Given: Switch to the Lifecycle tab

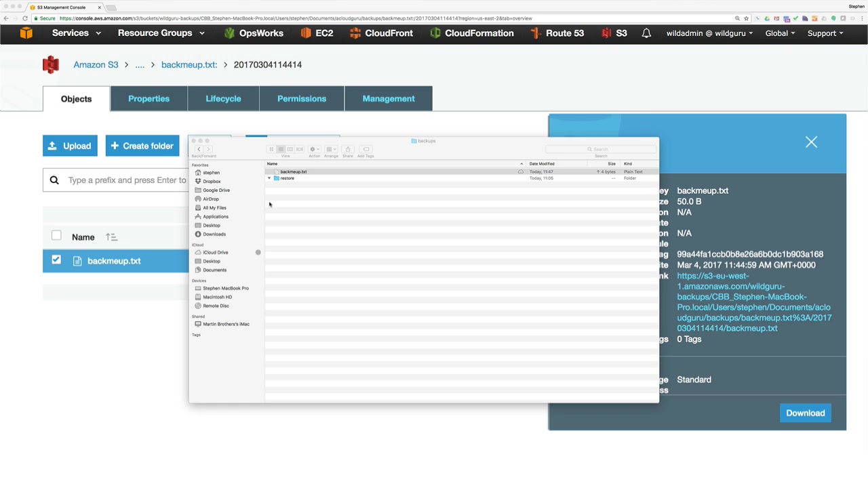Looking at the screenshot, I should point(223,99).
